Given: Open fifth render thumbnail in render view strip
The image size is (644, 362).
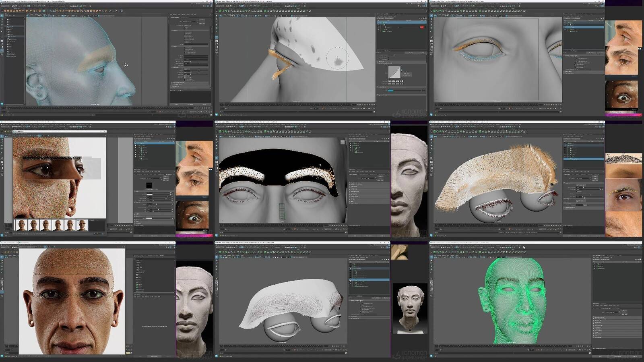Looking at the screenshot, I should tap(70, 225).
